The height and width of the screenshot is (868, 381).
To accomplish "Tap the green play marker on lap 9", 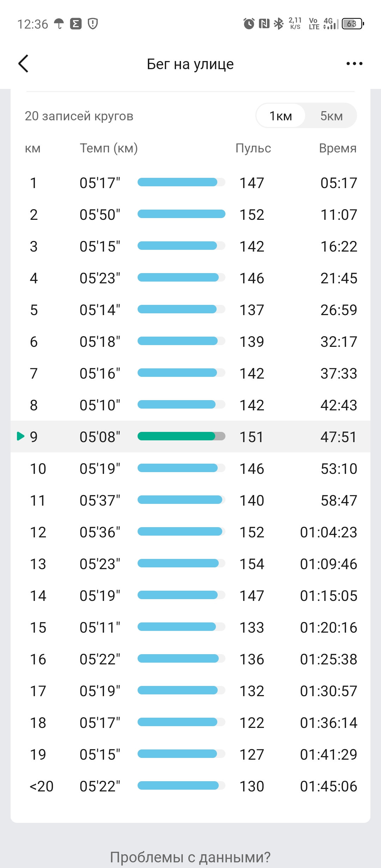I will [x=20, y=436].
